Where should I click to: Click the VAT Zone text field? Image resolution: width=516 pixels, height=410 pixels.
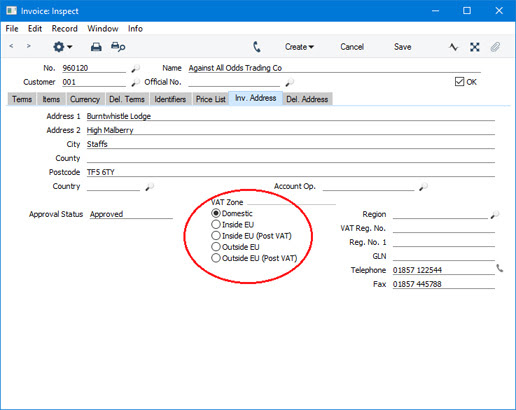point(292,201)
